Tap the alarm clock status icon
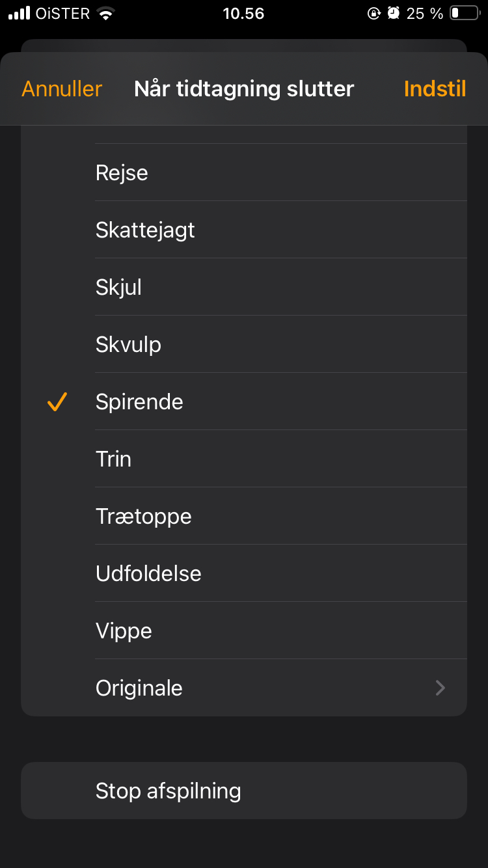The width and height of the screenshot is (488, 868). [393, 13]
